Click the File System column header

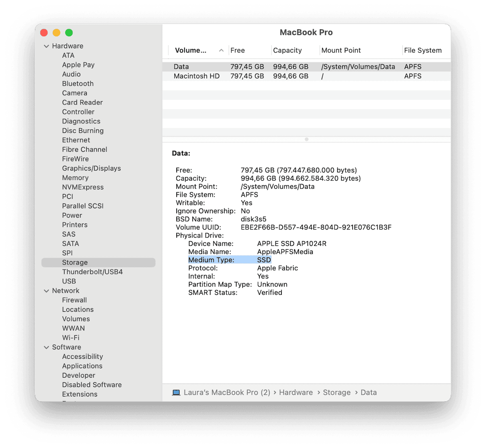pos(422,50)
